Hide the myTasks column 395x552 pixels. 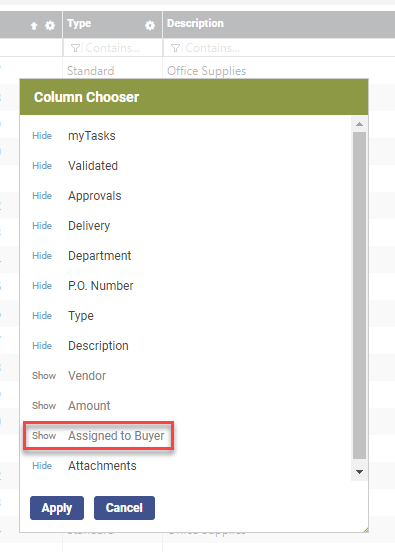coord(42,136)
